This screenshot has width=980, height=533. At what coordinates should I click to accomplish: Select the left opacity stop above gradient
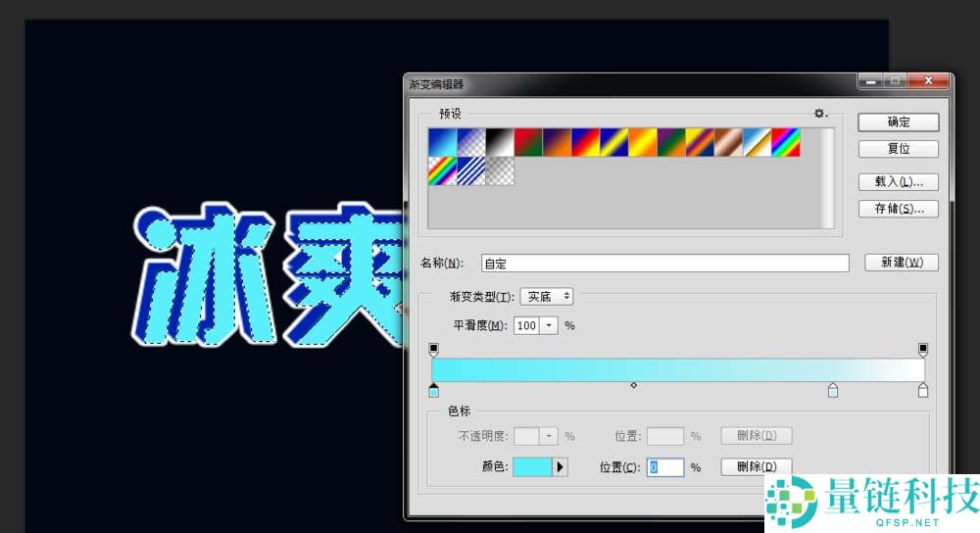click(434, 349)
